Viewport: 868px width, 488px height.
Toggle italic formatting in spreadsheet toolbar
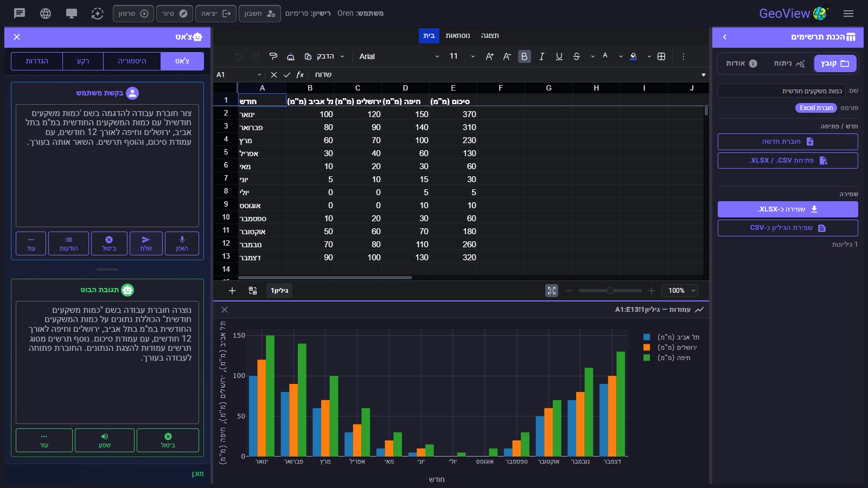point(541,56)
